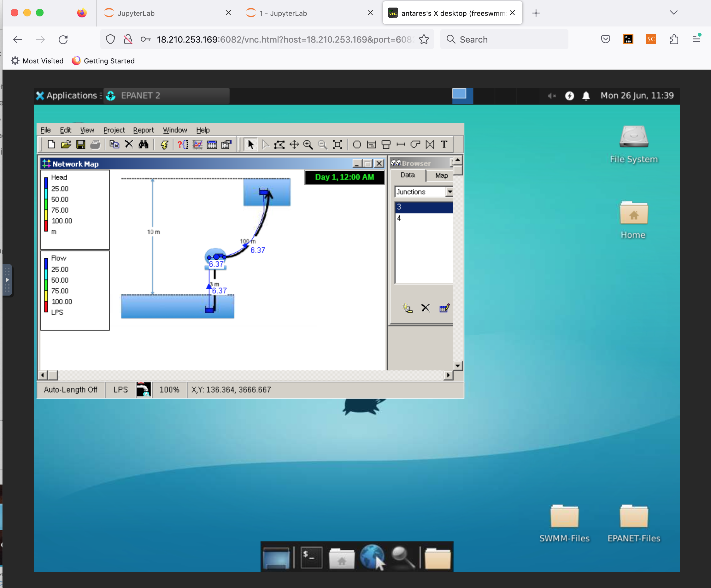Open the Edit menu
Image resolution: width=711 pixels, height=588 pixels.
pos(66,130)
